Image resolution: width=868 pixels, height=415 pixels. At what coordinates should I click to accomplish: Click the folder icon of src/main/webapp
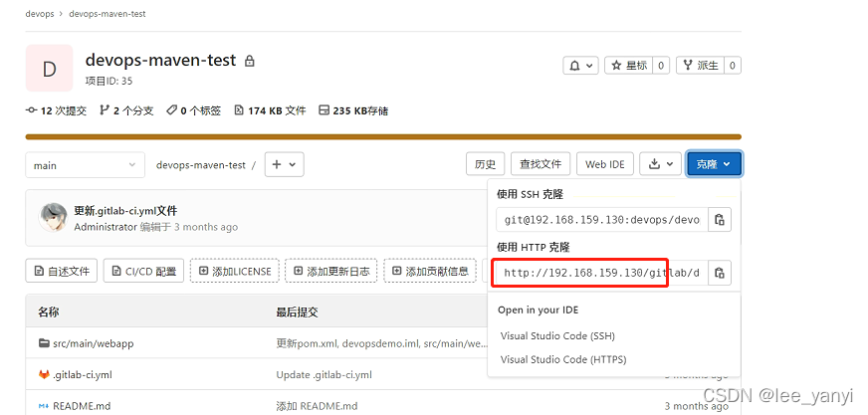(44, 343)
